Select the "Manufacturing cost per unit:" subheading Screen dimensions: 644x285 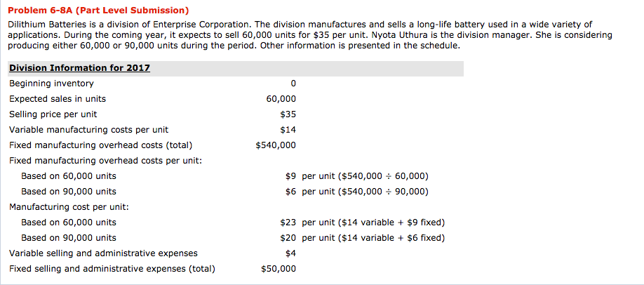pyautogui.click(x=69, y=207)
